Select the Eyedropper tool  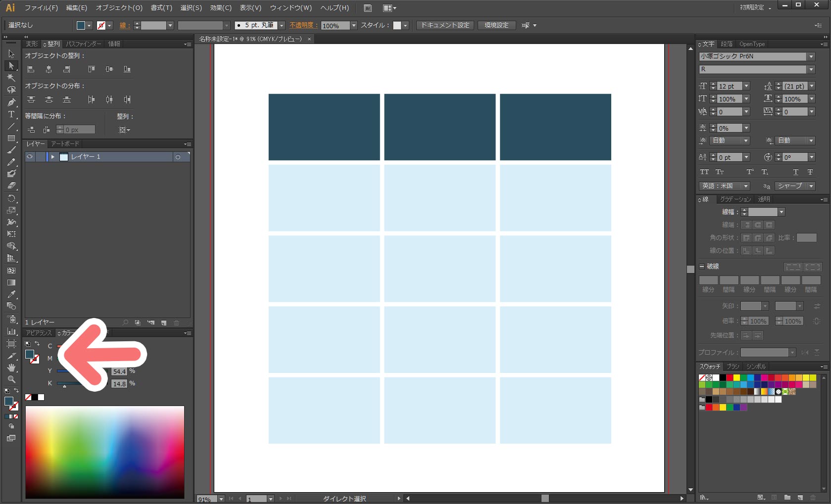[11, 295]
